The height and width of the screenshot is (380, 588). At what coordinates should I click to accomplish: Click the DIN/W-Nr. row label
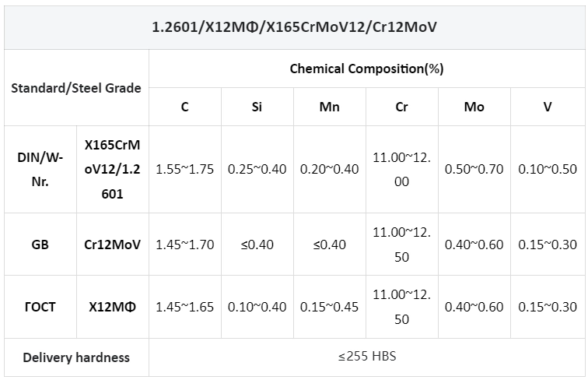pos(40,169)
